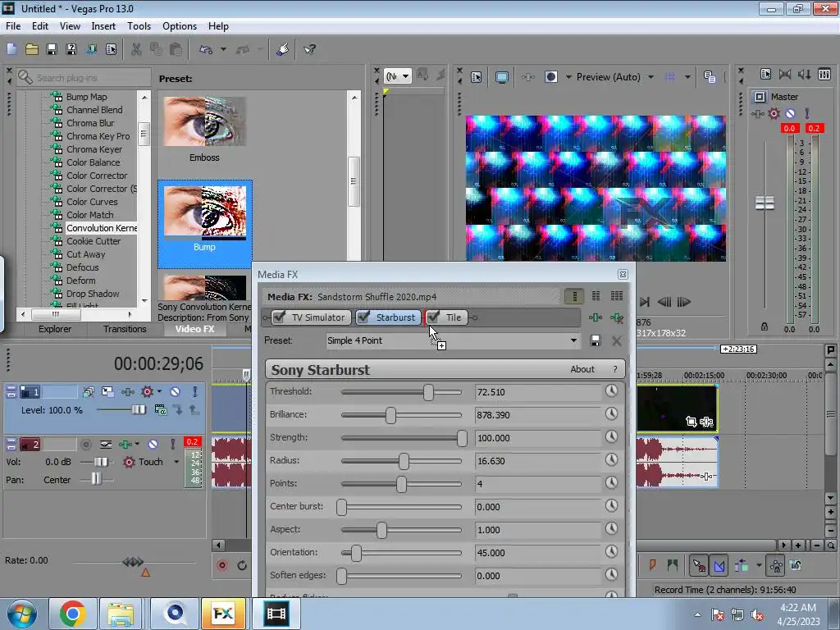Open the Options menu
The height and width of the screenshot is (630, 840).
[x=180, y=26]
